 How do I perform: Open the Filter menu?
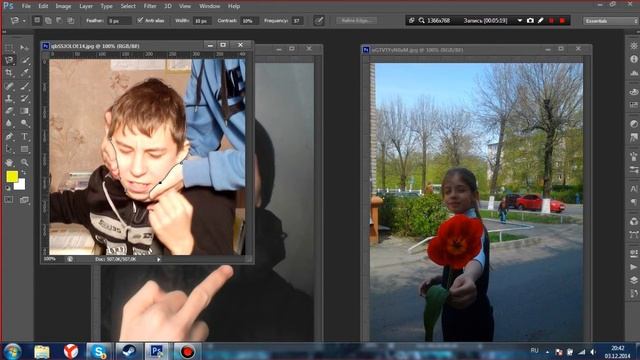coord(150,6)
